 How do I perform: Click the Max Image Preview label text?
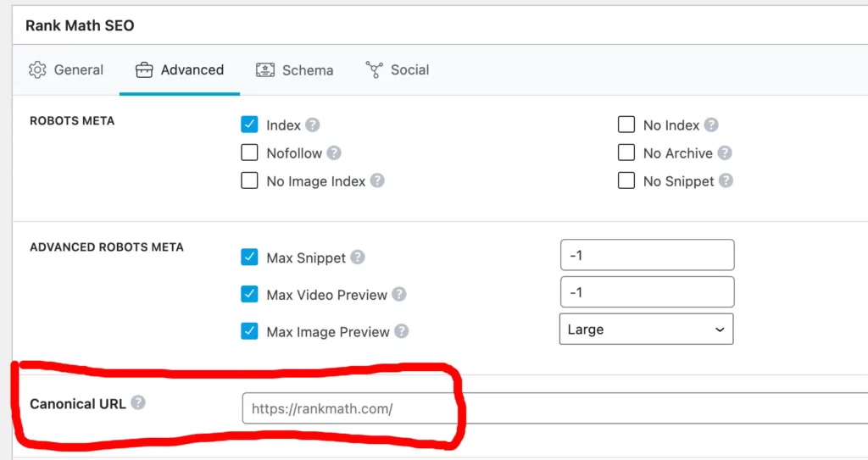click(328, 332)
